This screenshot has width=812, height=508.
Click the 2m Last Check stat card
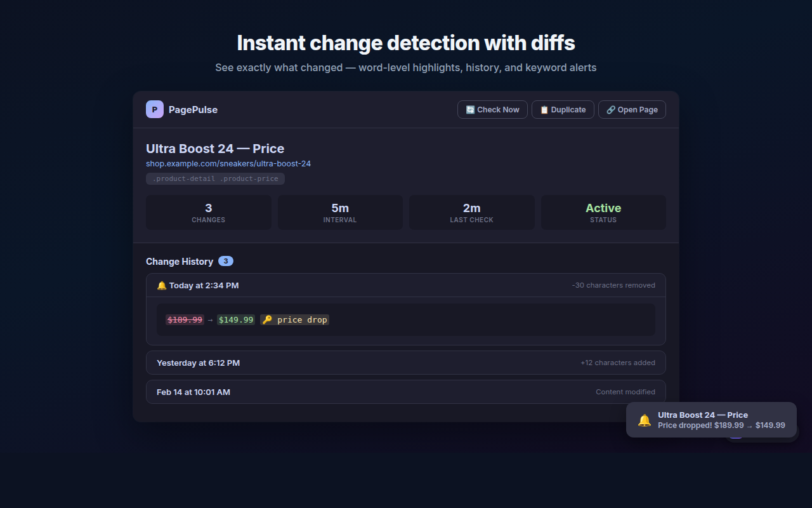472,212
